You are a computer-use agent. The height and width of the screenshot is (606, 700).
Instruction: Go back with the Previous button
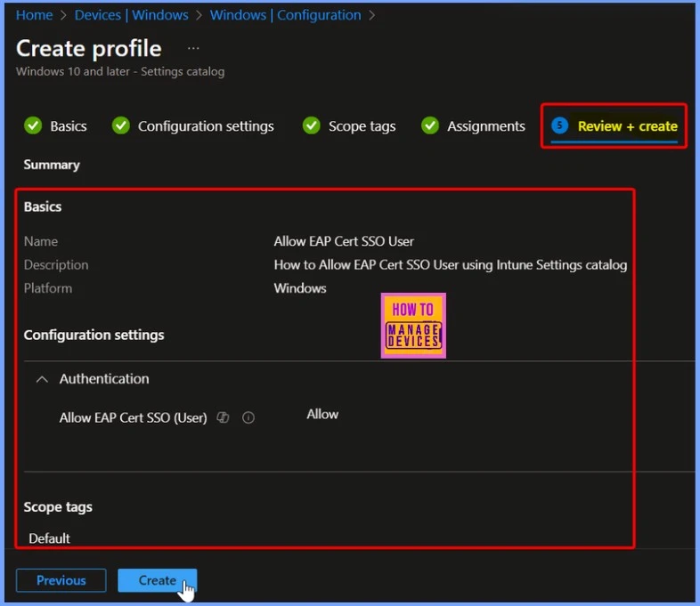[x=61, y=580]
